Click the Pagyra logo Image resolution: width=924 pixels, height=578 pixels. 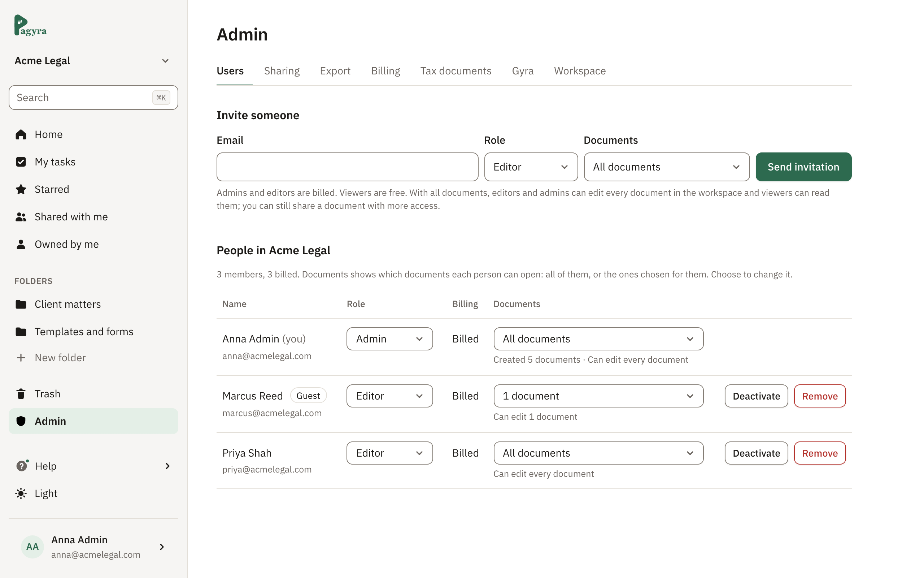point(31,25)
